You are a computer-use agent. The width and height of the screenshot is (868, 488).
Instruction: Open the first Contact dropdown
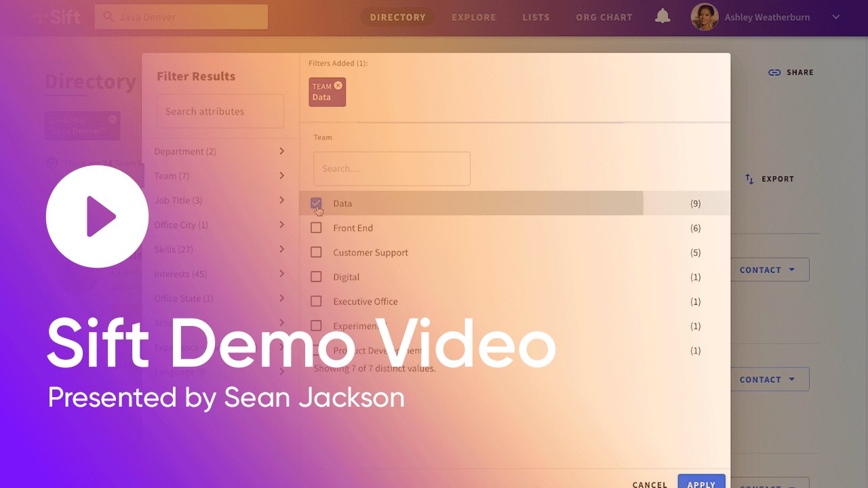pyautogui.click(x=769, y=270)
